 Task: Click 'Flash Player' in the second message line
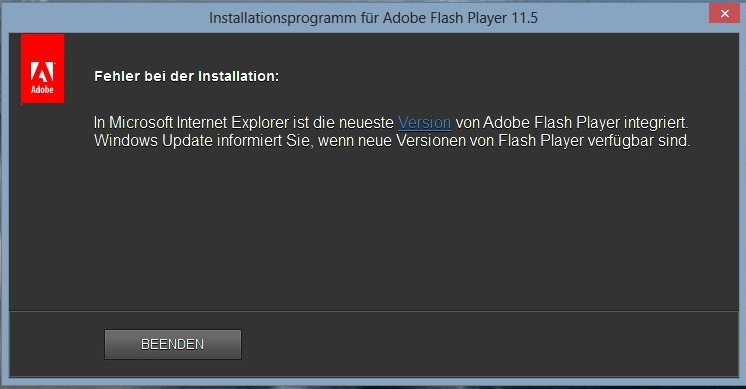(541, 141)
